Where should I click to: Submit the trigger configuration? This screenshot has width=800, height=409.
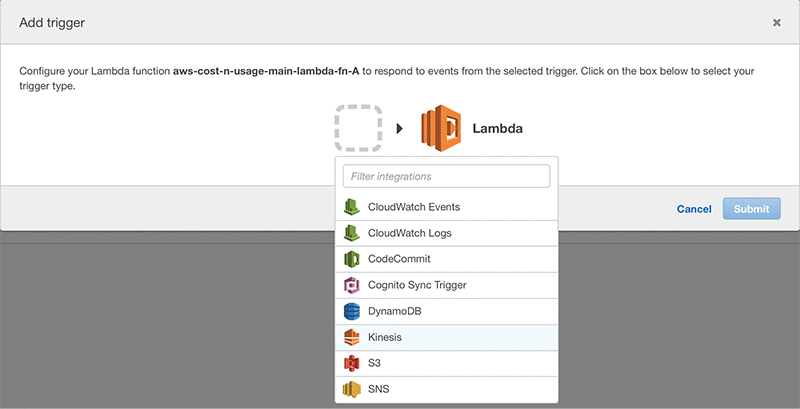pos(752,209)
